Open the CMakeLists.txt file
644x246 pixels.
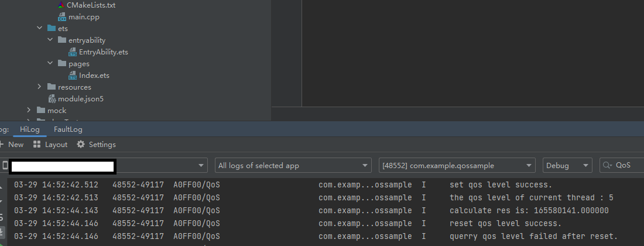pos(91,5)
